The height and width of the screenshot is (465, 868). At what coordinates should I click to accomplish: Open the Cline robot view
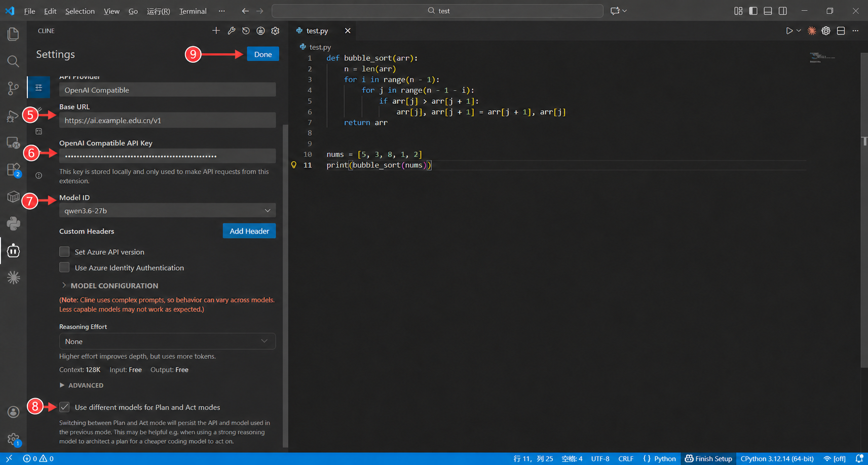click(x=13, y=251)
